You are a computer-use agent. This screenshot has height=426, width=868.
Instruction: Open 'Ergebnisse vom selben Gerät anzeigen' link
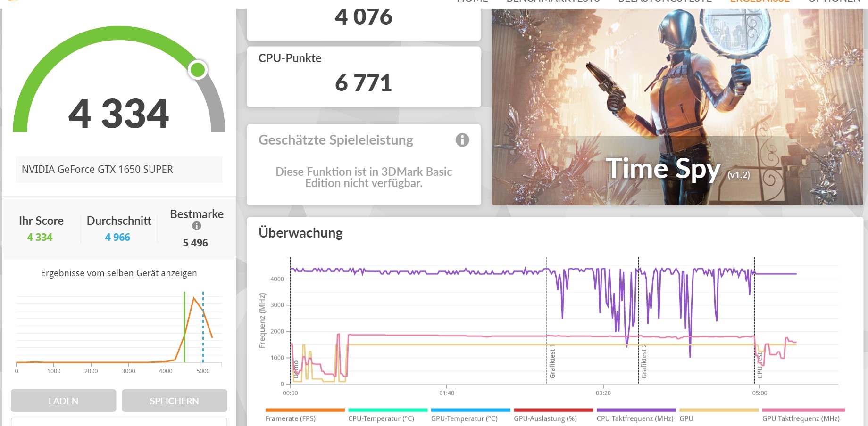tap(119, 273)
